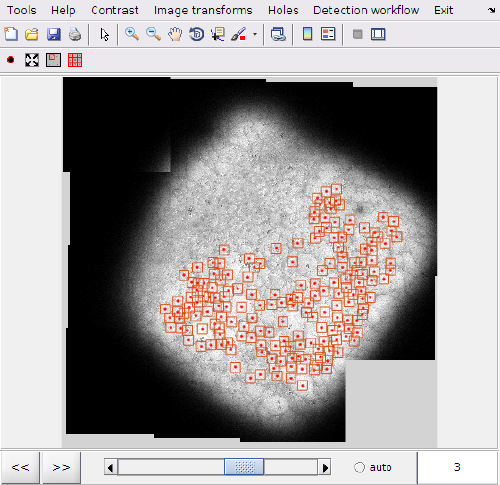Click the Insert Colorbar icon
Image resolution: width=500 pixels, height=485 pixels.
point(307,34)
